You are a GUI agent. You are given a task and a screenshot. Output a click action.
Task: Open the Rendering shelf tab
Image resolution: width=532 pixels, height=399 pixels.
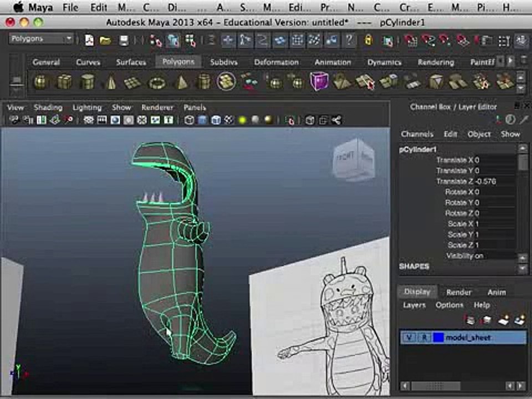(x=436, y=62)
